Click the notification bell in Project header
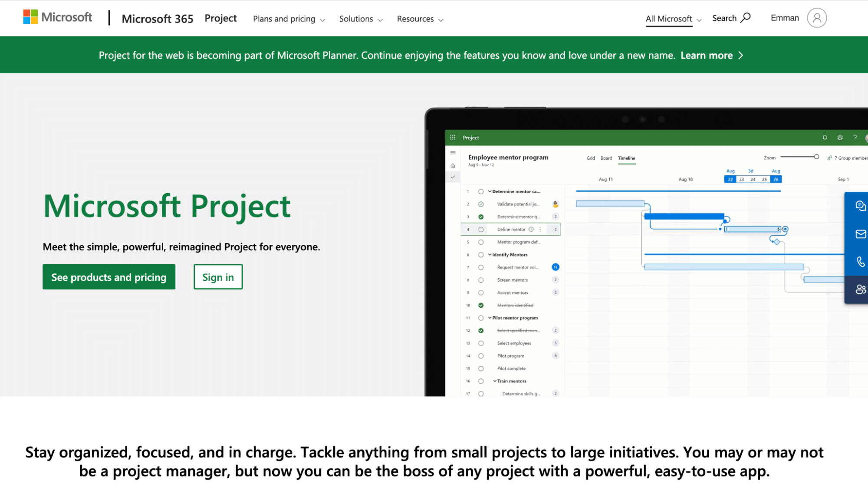The image size is (868, 490). coord(825,138)
